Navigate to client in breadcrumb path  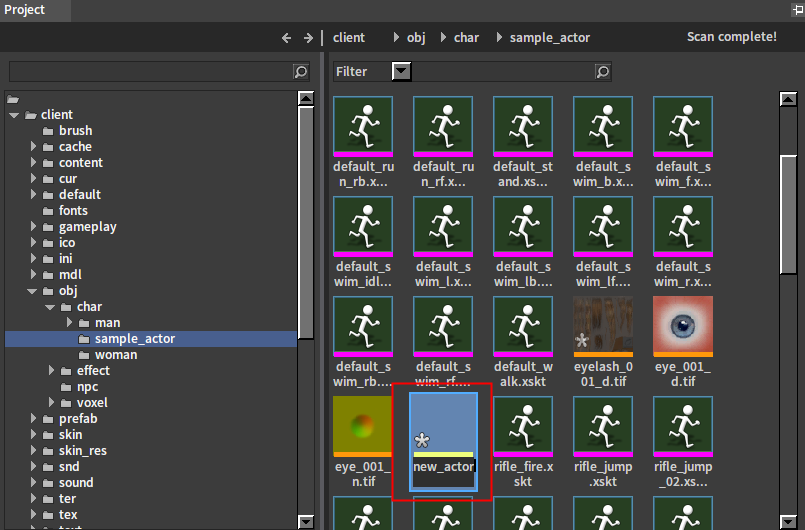pyautogui.click(x=349, y=38)
